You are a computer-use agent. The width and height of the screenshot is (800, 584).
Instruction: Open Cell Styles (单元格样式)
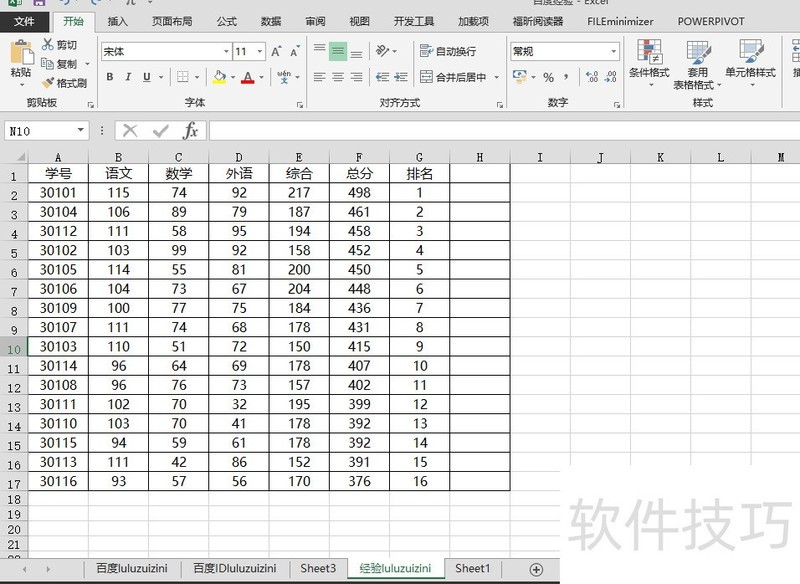[x=751, y=62]
